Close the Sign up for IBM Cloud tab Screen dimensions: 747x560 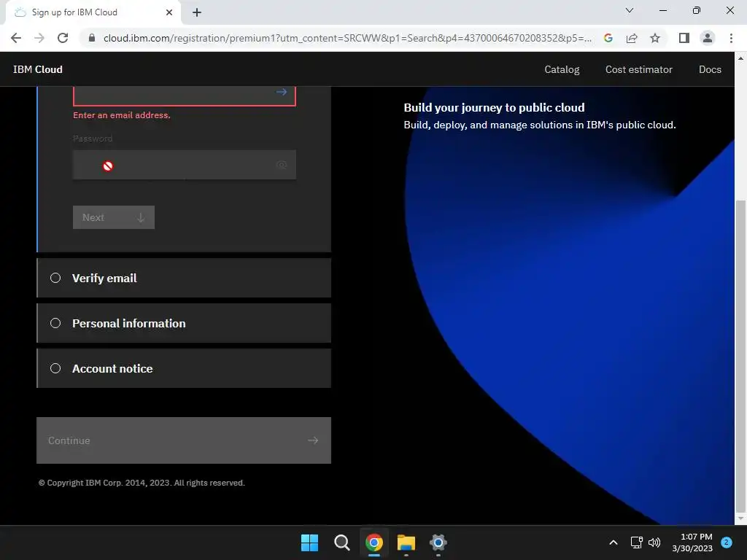pyautogui.click(x=169, y=12)
